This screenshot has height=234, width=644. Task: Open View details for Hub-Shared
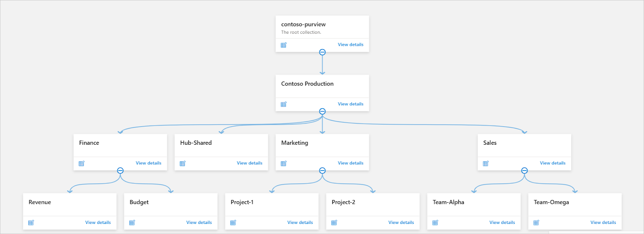point(250,163)
